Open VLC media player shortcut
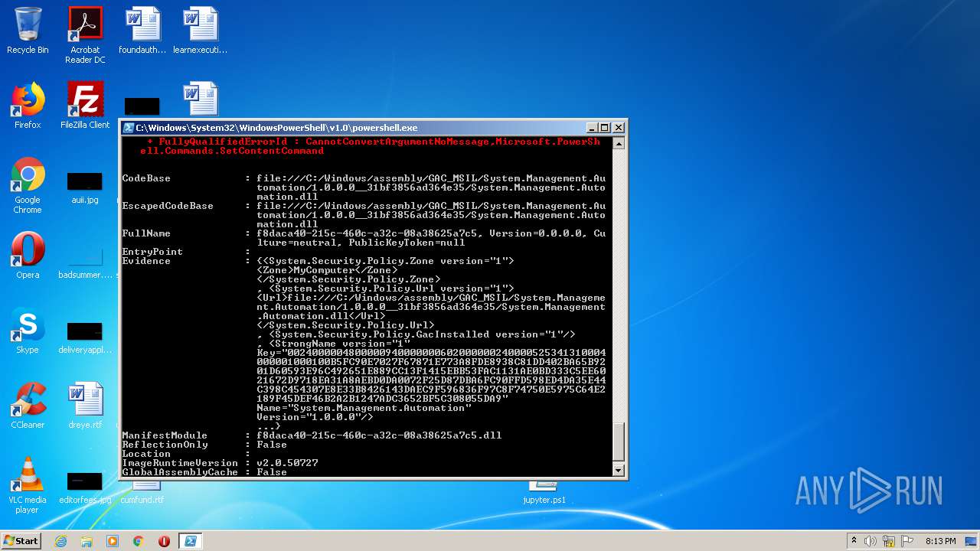The height and width of the screenshot is (551, 980). (28, 485)
